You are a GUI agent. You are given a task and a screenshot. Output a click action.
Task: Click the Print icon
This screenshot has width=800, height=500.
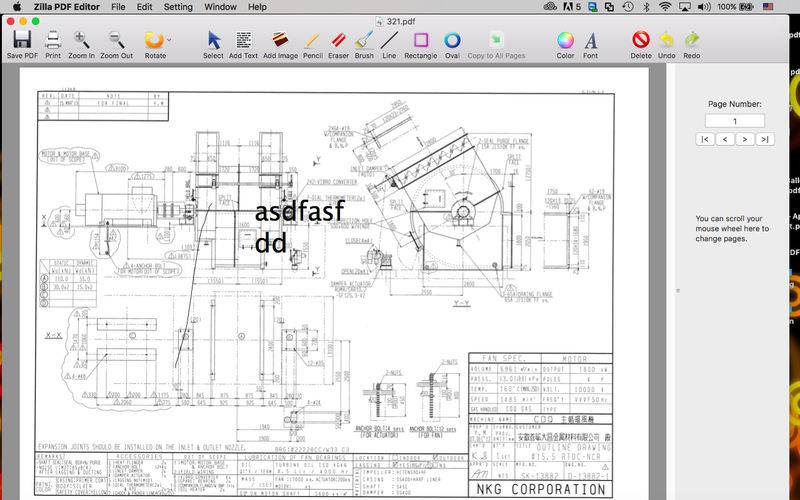click(53, 40)
